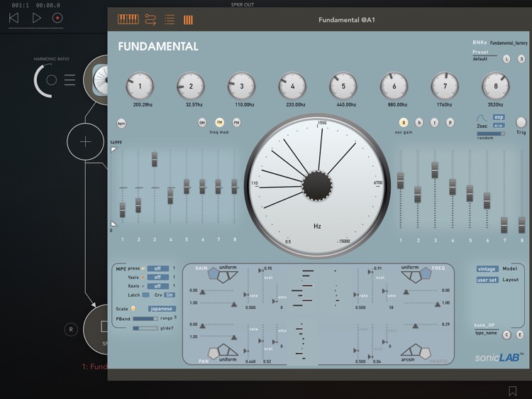Screen dimensions: 532x399
Task: Open the piano keyboard view icon
Action: tap(128, 19)
